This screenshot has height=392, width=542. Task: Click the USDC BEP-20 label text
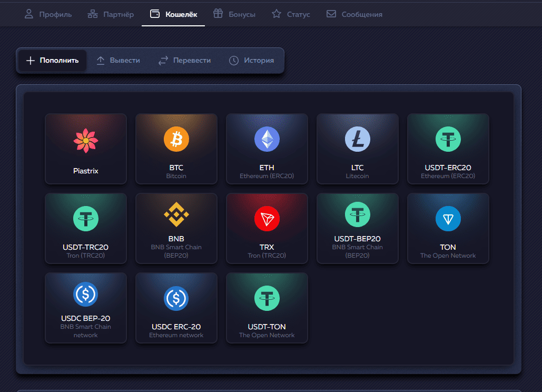pyautogui.click(x=86, y=318)
